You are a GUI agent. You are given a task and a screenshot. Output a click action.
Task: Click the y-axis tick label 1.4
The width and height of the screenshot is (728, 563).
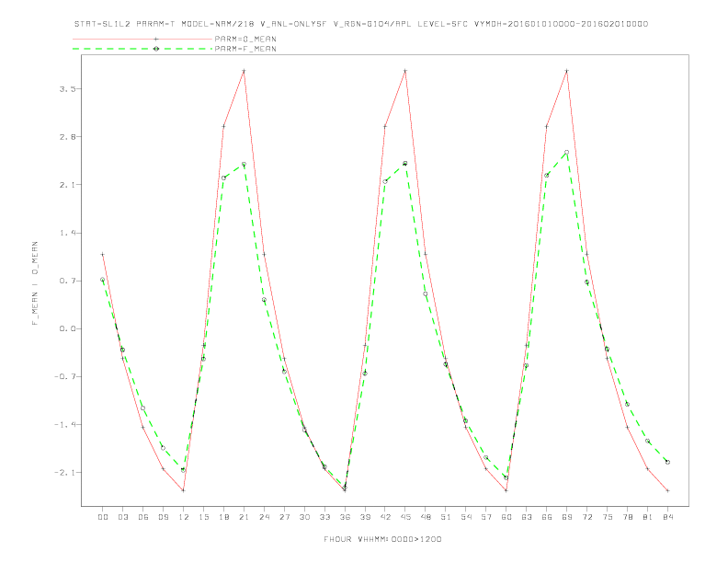pos(67,233)
